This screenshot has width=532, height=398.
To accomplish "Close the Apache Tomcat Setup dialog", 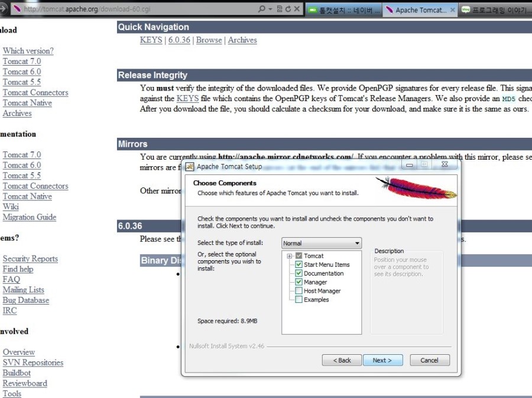I will click(445, 164).
